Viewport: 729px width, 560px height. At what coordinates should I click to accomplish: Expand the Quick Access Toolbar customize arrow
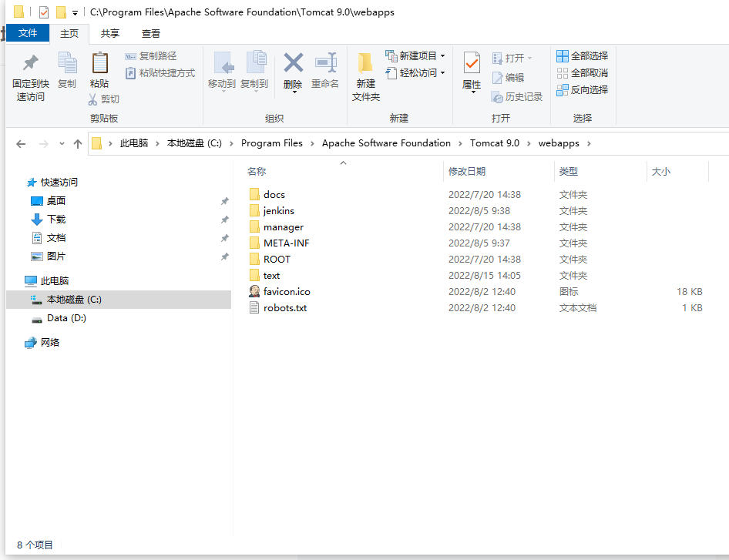click(74, 10)
